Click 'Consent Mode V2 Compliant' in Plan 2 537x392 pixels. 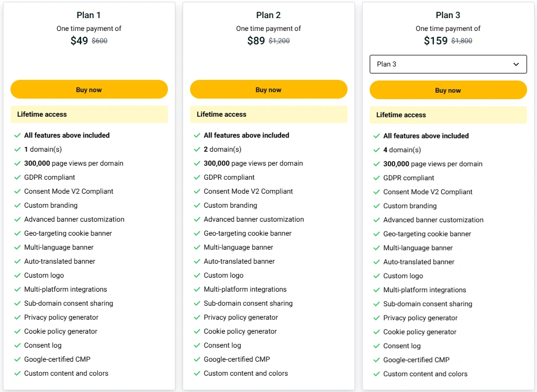[248, 191]
